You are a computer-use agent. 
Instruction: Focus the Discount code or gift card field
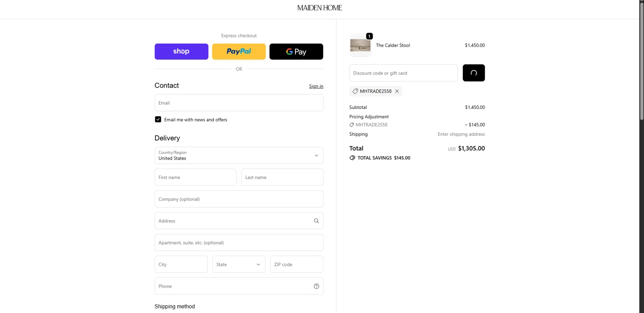[x=404, y=73]
